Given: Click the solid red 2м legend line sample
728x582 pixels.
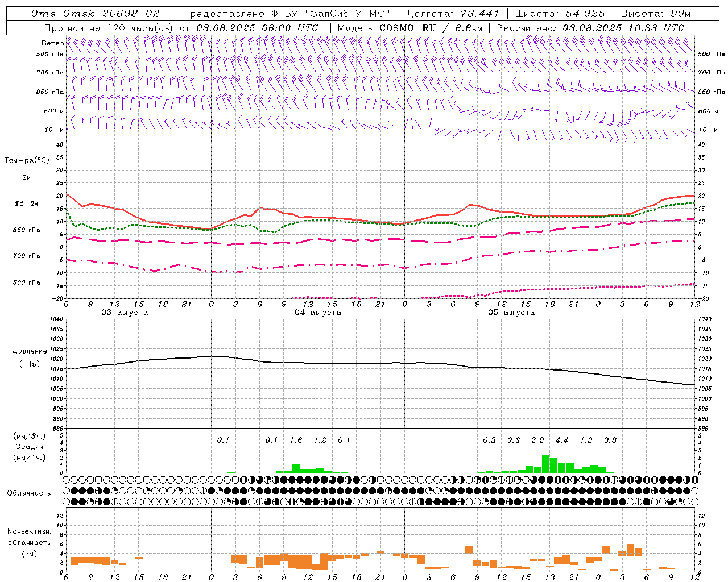Looking at the screenshot, I should pyautogui.click(x=26, y=184).
